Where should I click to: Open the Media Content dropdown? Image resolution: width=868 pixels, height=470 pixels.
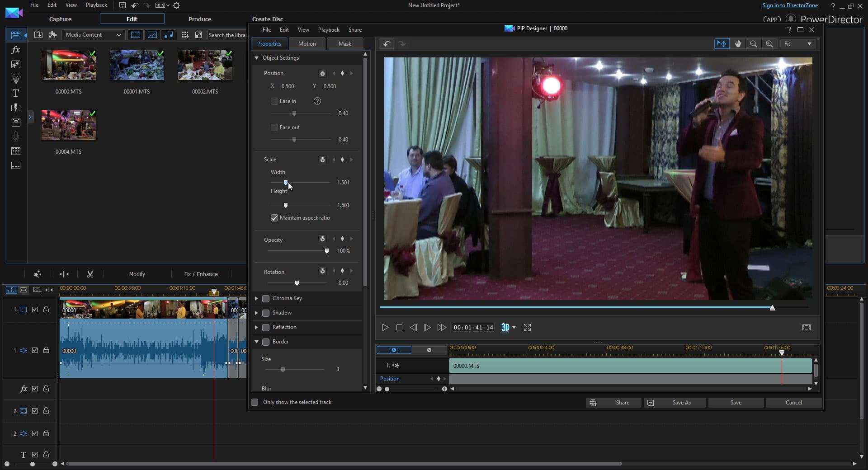93,35
